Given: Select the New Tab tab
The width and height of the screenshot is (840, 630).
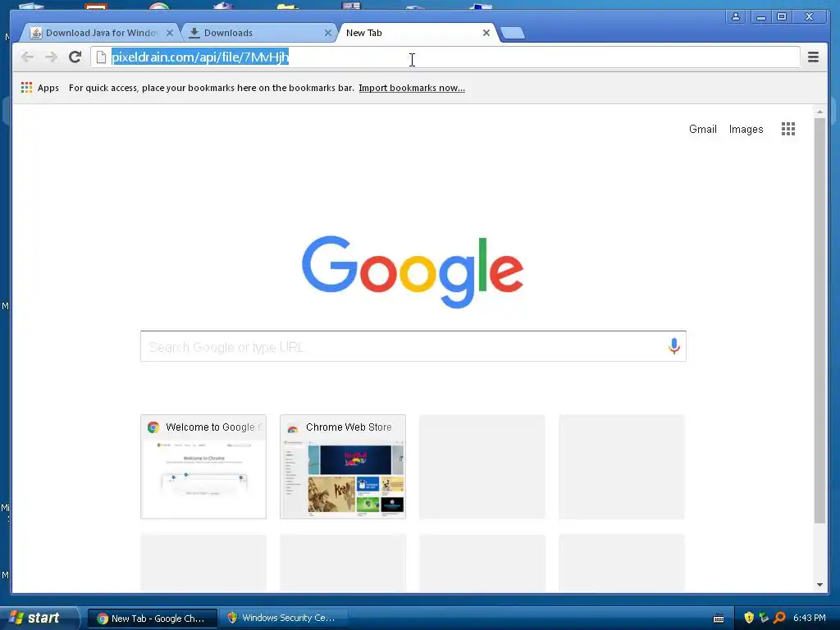Looking at the screenshot, I should pos(418,33).
